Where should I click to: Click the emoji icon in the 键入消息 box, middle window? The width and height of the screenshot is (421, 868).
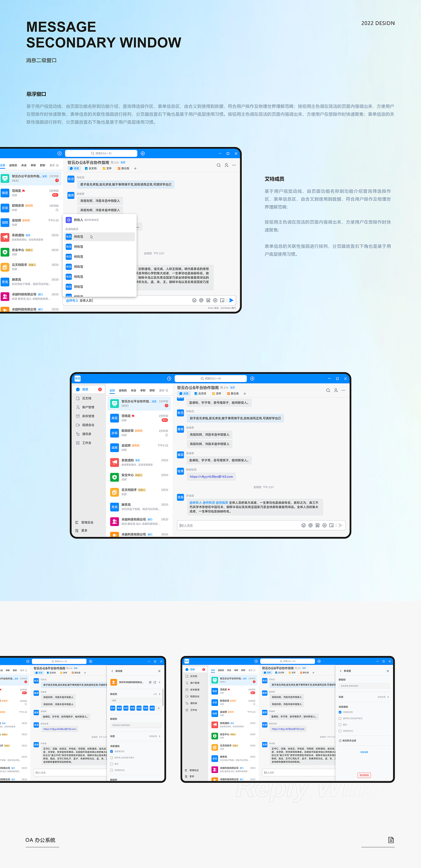click(303, 525)
